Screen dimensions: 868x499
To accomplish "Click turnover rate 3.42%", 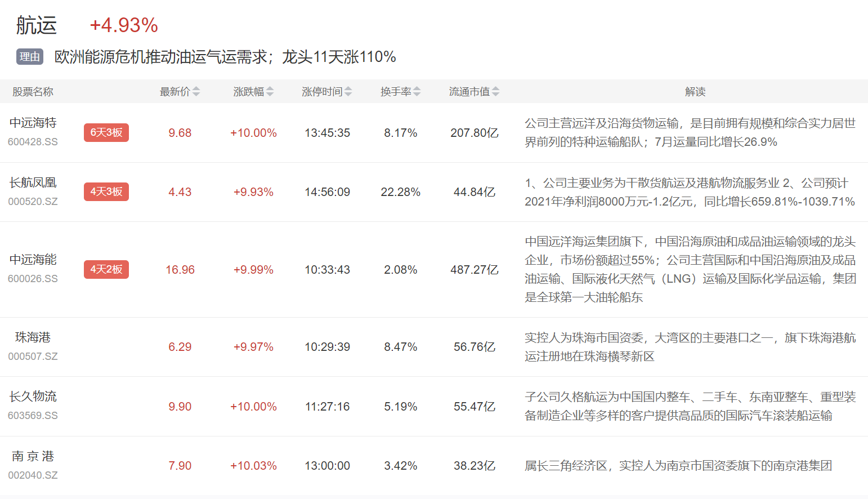I will (x=401, y=466).
